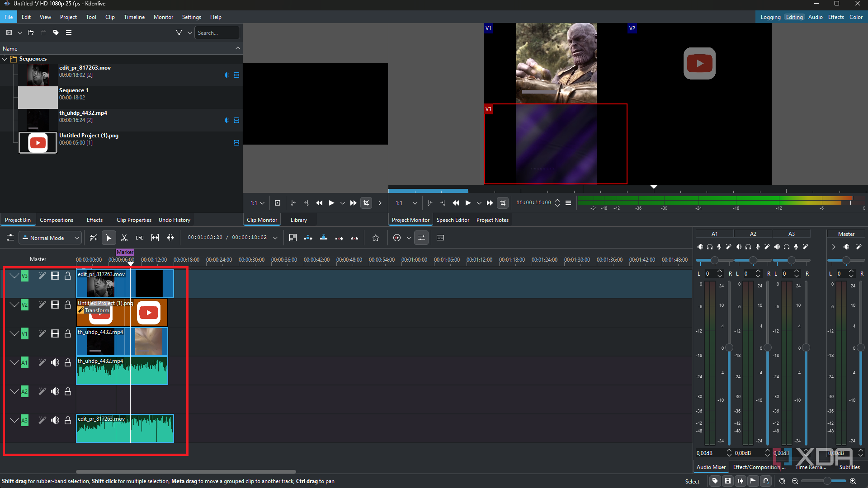Open the Project Bin hamburger menu
This screenshot has width=868, height=488.
click(x=69, y=33)
